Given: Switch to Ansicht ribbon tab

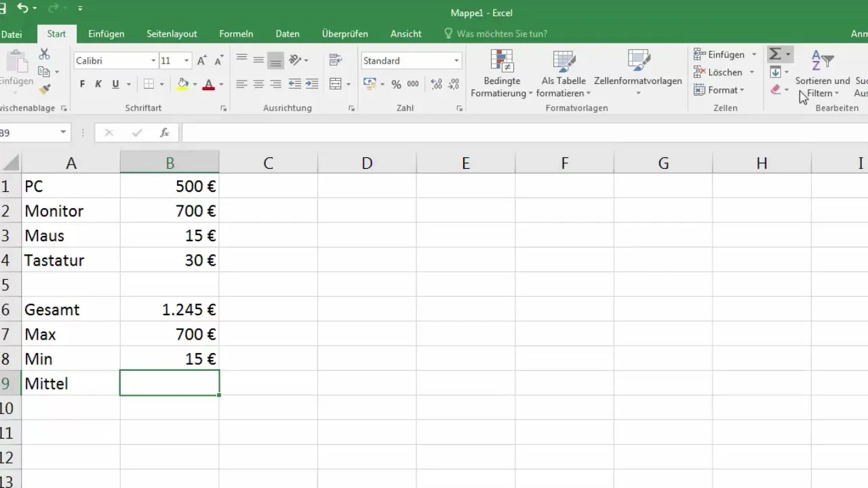Looking at the screenshot, I should click(406, 34).
